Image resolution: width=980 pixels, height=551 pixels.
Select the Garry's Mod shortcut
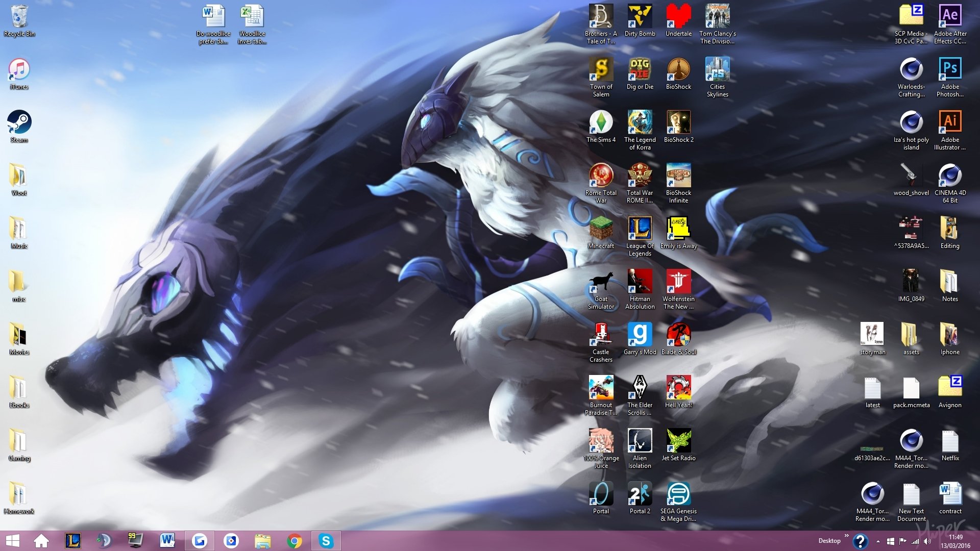point(640,340)
